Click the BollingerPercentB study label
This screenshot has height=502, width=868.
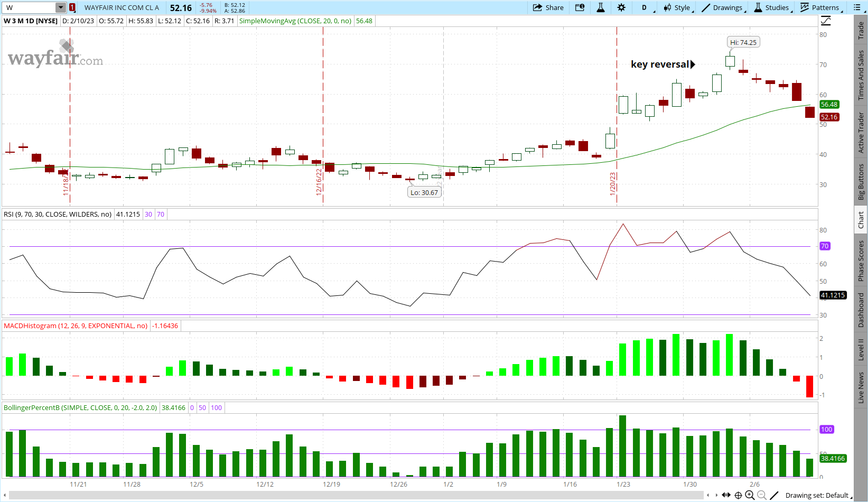coord(80,407)
